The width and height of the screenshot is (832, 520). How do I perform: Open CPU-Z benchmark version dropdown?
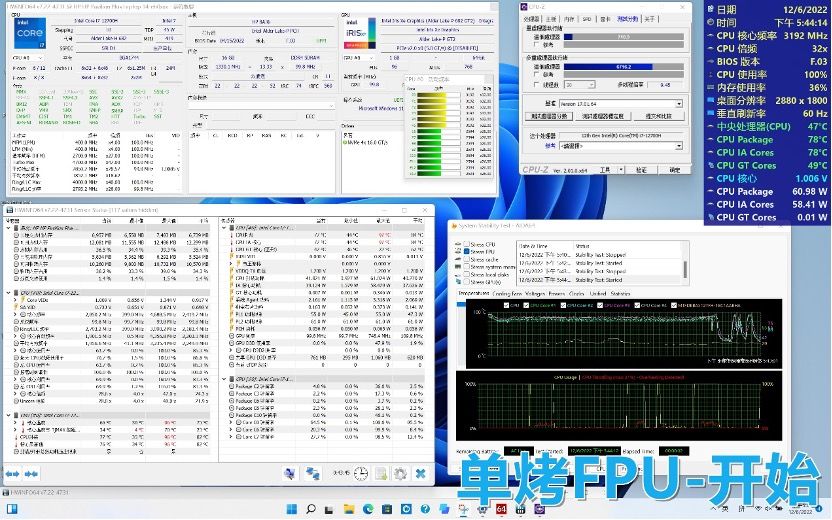pos(679,104)
